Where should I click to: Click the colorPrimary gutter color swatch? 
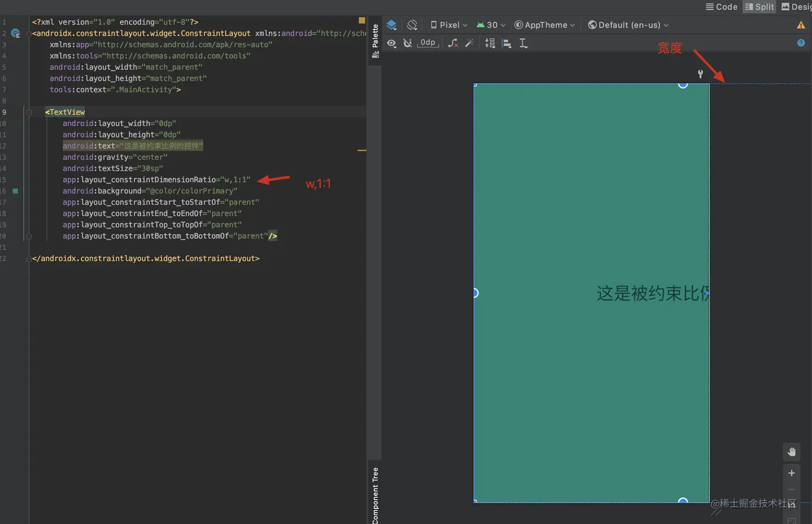(x=15, y=191)
